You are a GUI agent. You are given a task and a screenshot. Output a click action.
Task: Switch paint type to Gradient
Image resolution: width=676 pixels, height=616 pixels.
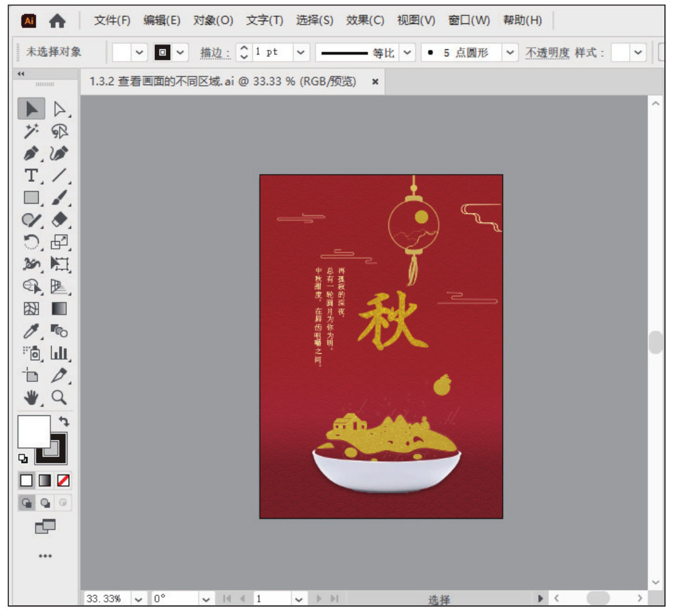pos(45,480)
